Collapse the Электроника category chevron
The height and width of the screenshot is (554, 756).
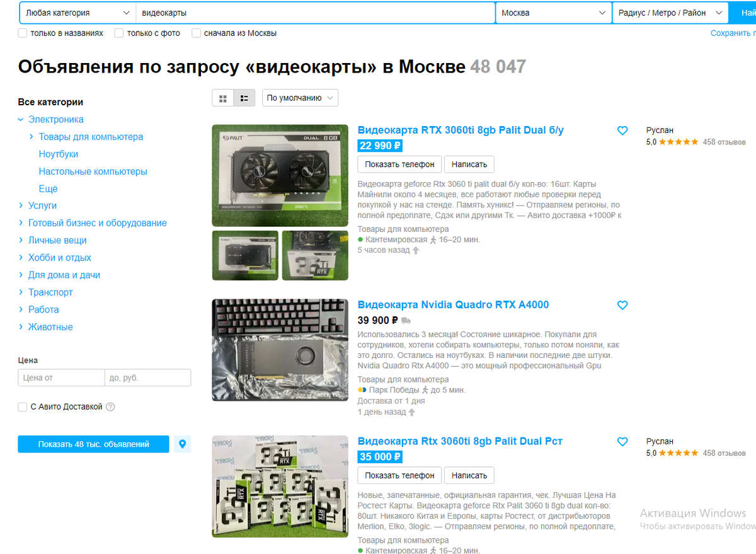coord(21,120)
